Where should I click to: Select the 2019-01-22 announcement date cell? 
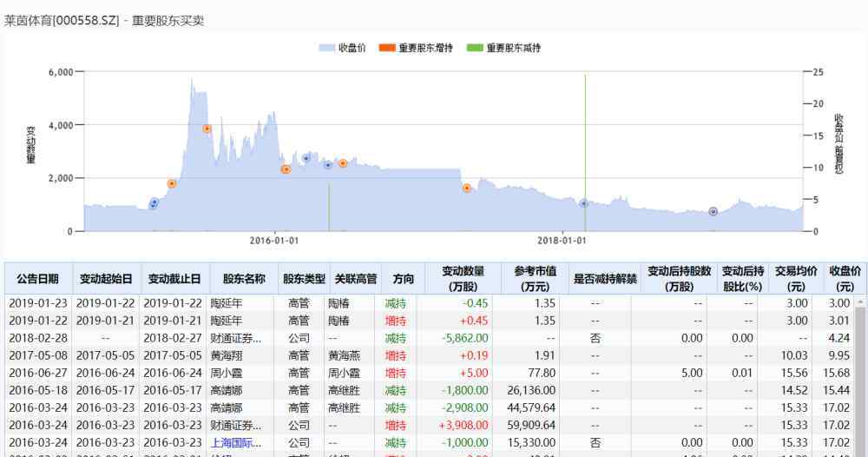(x=38, y=321)
